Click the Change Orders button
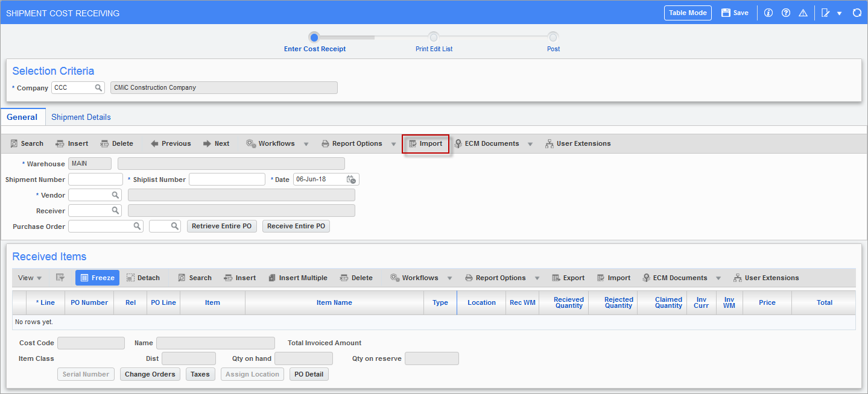Screen dimensions: 868x394 150,374
